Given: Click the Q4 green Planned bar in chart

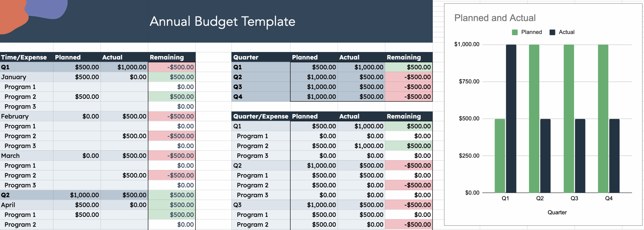Looking at the screenshot, I should (x=603, y=118).
